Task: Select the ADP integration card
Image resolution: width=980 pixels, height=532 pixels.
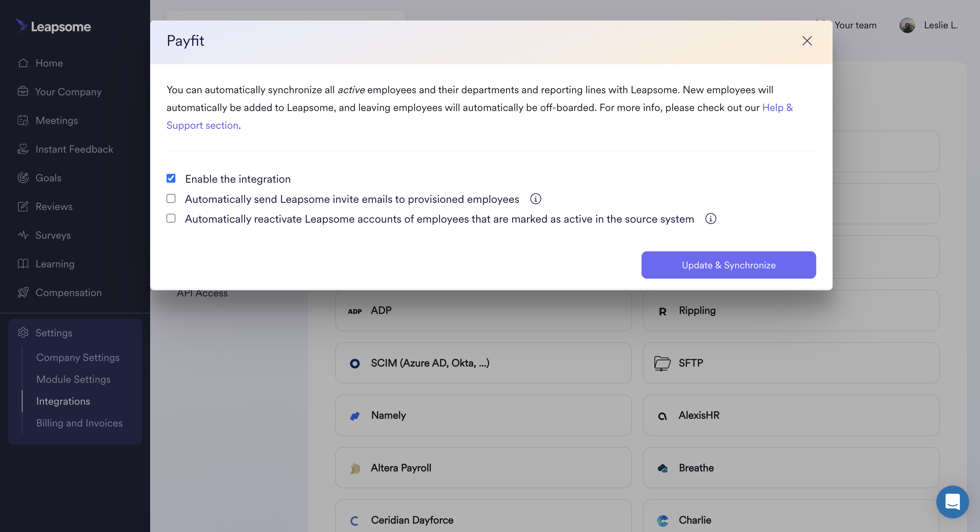Action: tap(483, 310)
